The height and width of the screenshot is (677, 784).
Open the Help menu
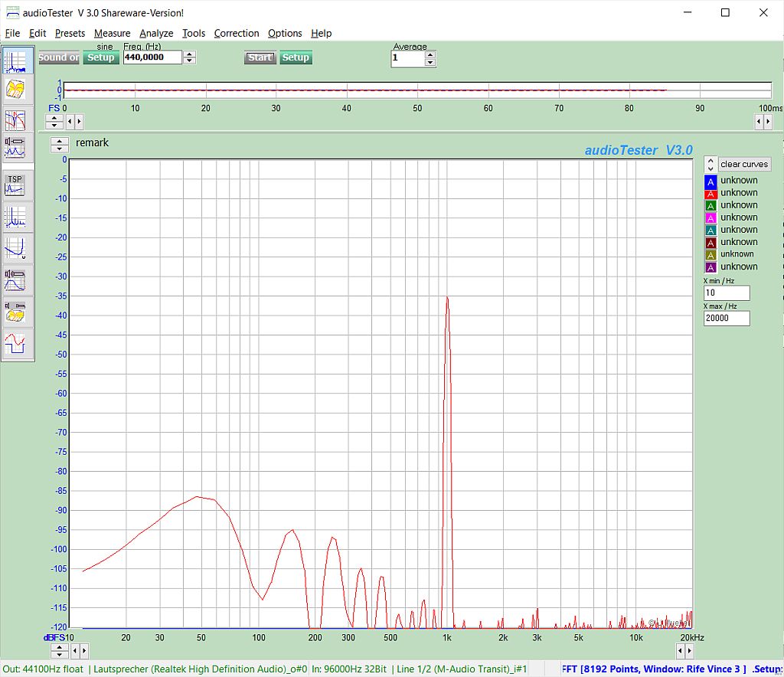click(x=321, y=33)
